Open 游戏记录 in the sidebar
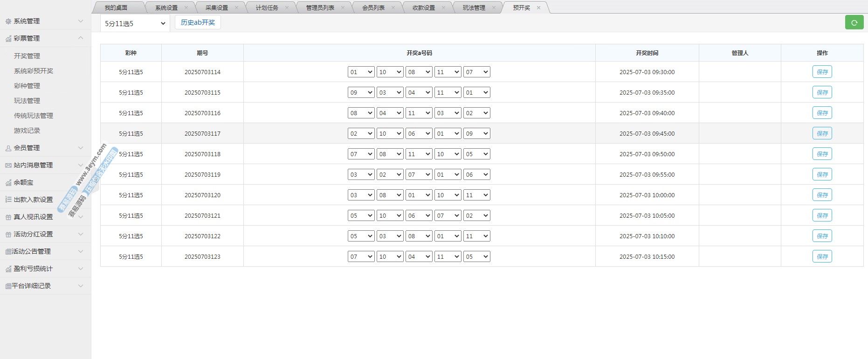 tap(27, 131)
